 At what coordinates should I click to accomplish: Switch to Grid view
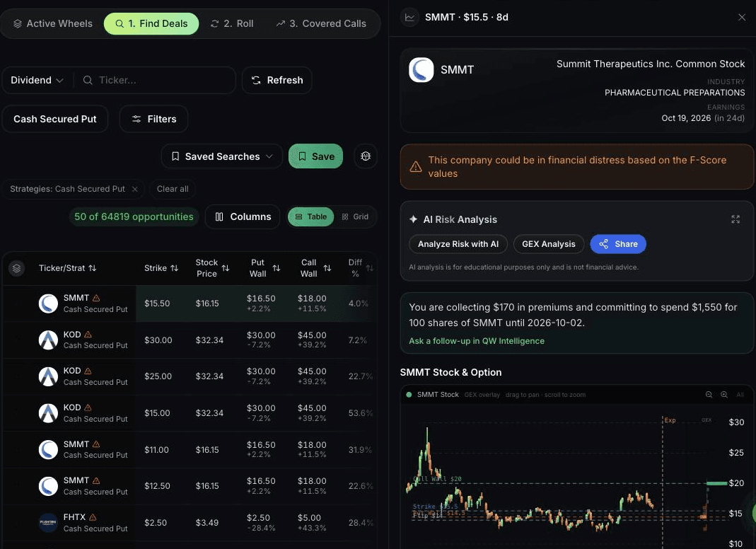pyautogui.click(x=355, y=216)
